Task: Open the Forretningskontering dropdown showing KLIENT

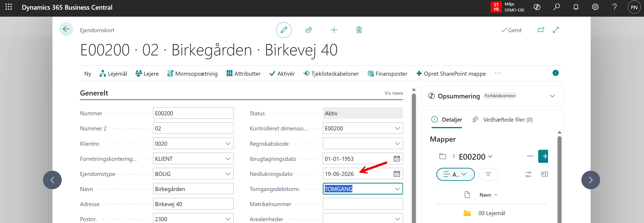Action: point(227,159)
